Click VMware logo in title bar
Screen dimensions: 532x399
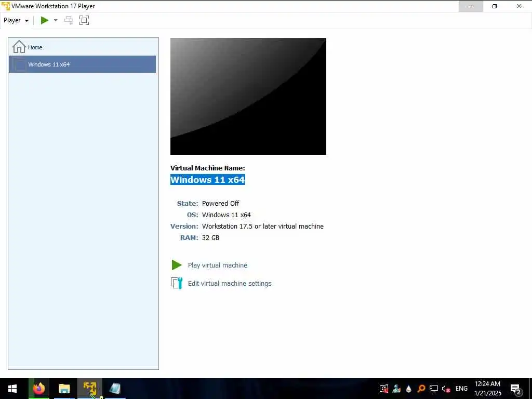coord(6,6)
